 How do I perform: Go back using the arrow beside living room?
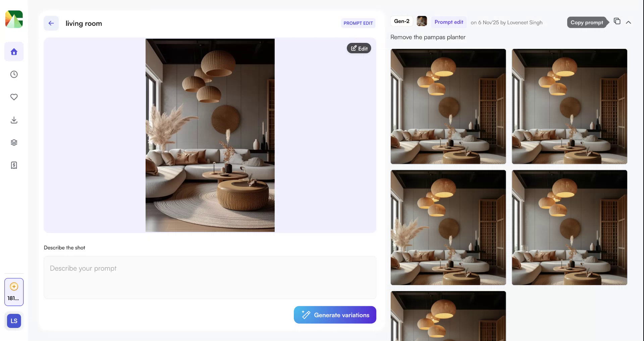(51, 23)
